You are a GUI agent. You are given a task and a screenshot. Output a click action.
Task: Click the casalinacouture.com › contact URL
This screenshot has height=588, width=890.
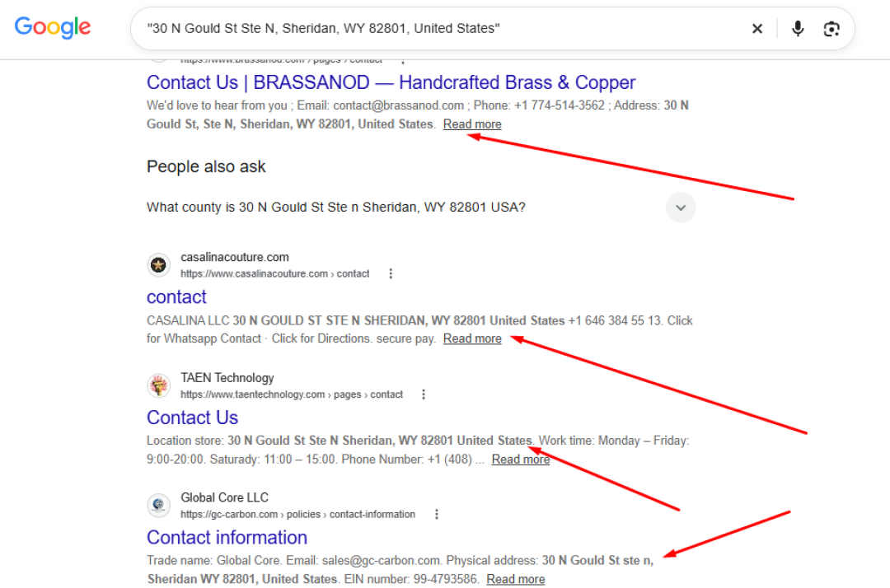click(274, 274)
